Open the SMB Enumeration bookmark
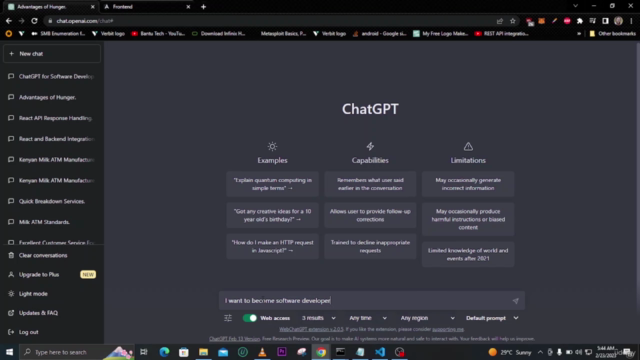The image size is (640, 360). [58, 33]
